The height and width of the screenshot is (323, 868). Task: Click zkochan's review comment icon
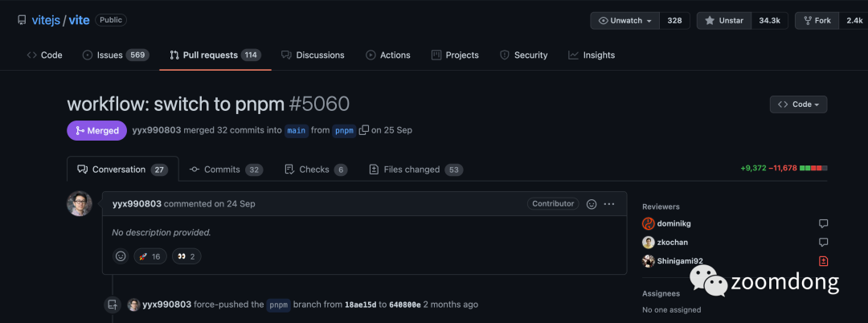pos(823,243)
